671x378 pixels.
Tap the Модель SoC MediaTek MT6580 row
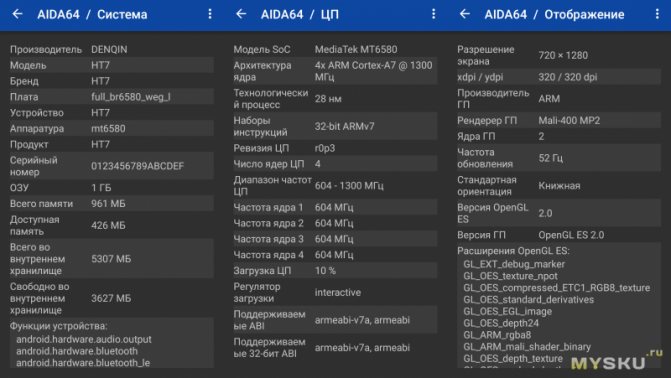(335, 49)
